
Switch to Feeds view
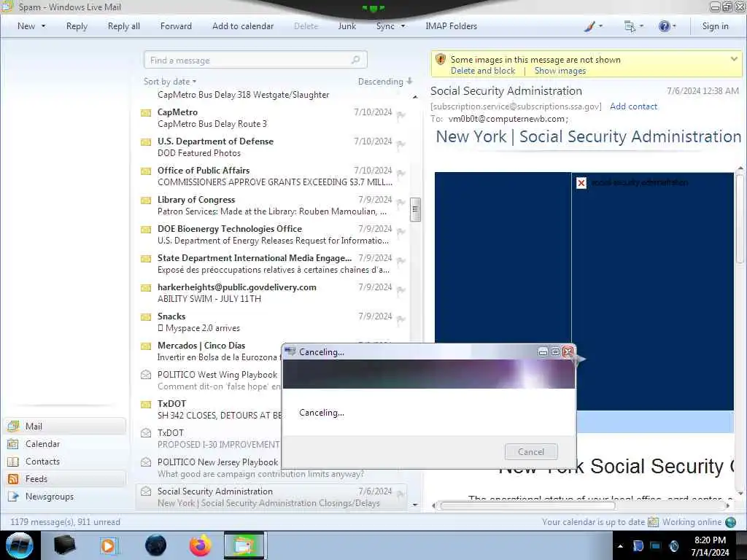click(x=65, y=478)
